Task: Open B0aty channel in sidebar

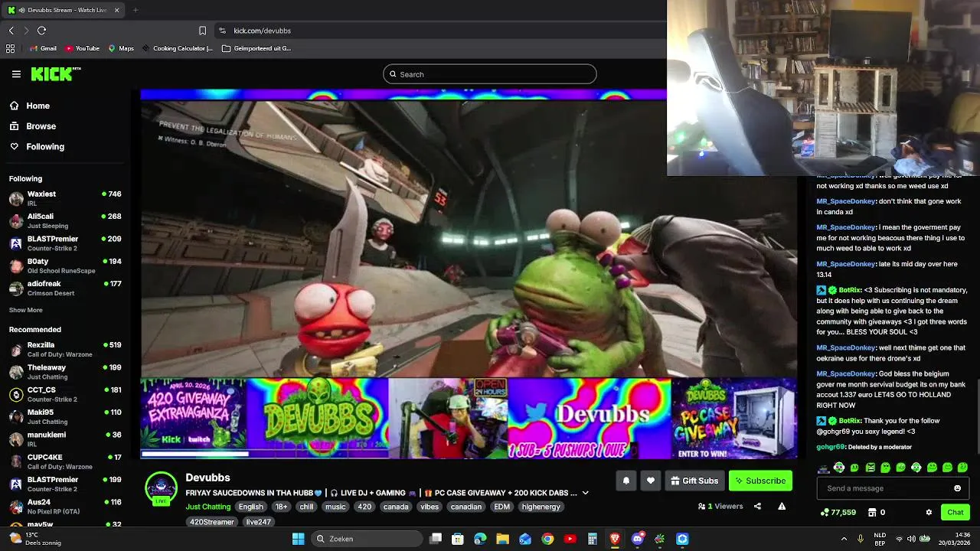Action: tap(65, 266)
